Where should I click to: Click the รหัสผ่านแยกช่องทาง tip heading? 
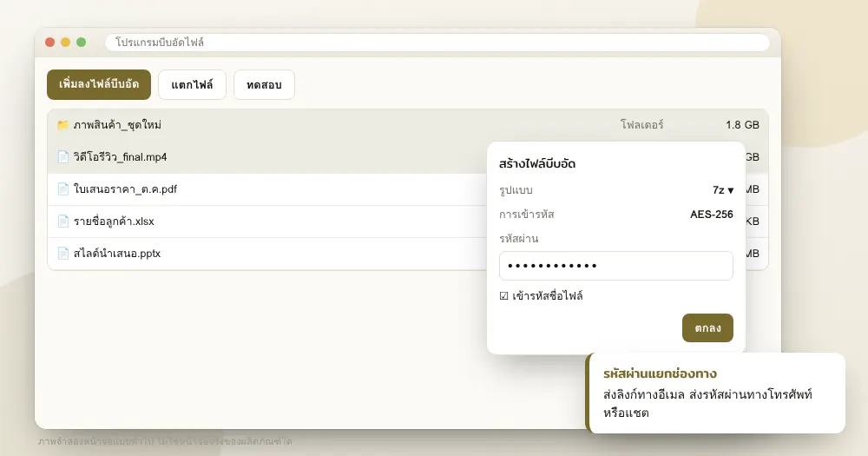pyautogui.click(x=660, y=374)
